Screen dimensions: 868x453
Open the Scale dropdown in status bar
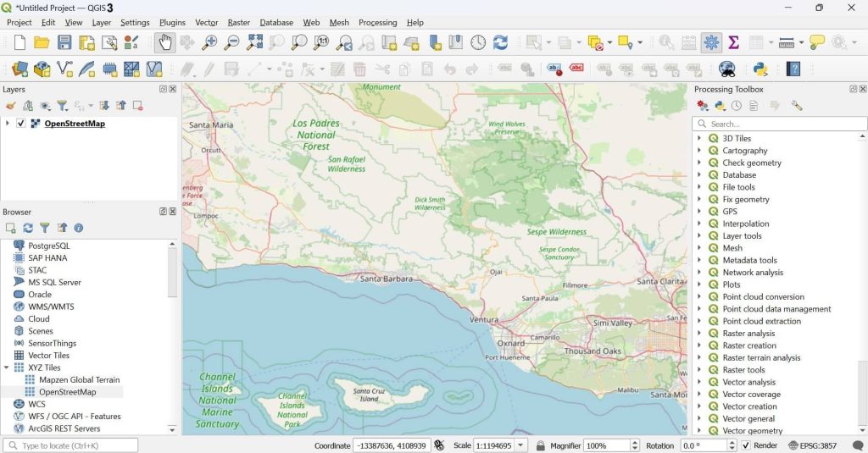pyautogui.click(x=520, y=445)
